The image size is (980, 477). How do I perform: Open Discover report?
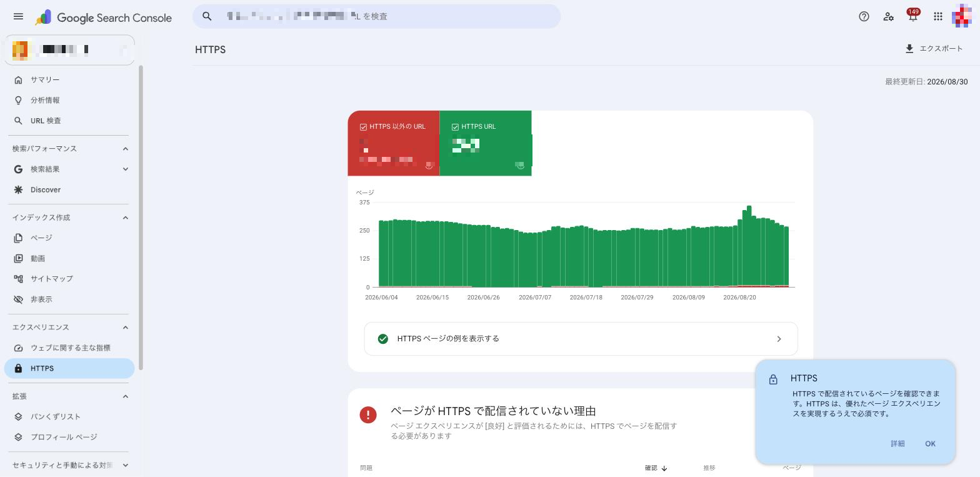(69, 190)
